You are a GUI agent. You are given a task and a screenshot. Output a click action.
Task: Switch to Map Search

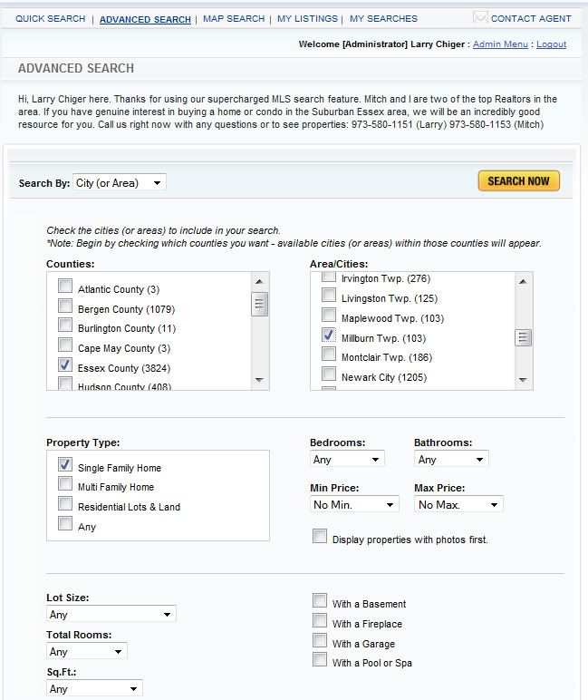pyautogui.click(x=234, y=19)
